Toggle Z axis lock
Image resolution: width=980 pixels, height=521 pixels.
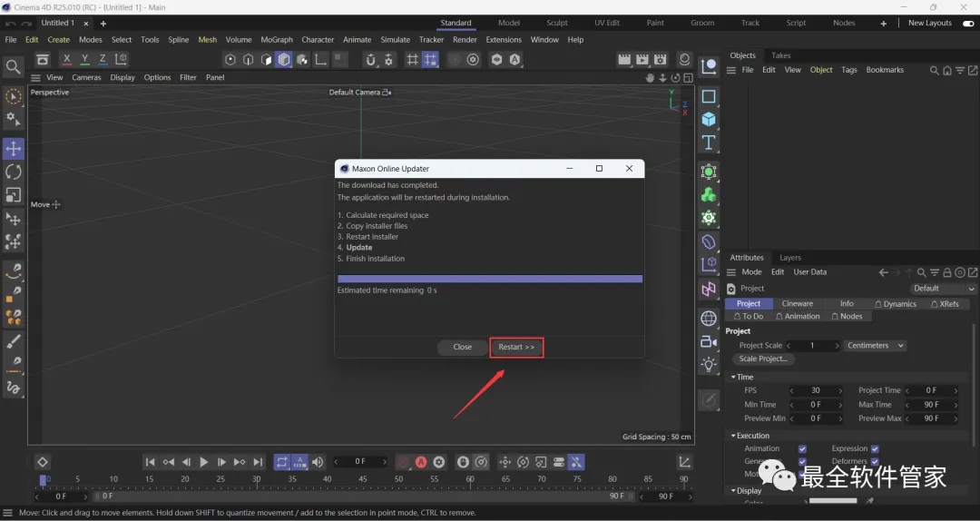click(103, 59)
